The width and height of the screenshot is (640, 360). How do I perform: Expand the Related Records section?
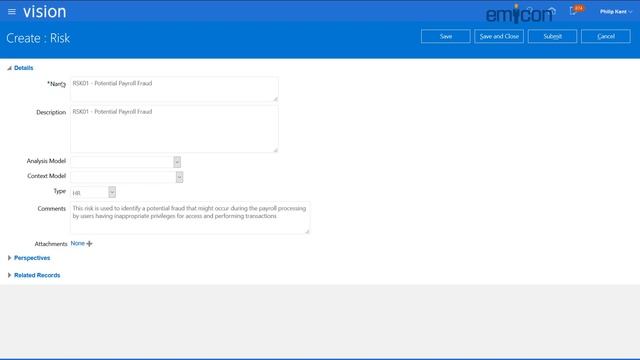click(9, 275)
